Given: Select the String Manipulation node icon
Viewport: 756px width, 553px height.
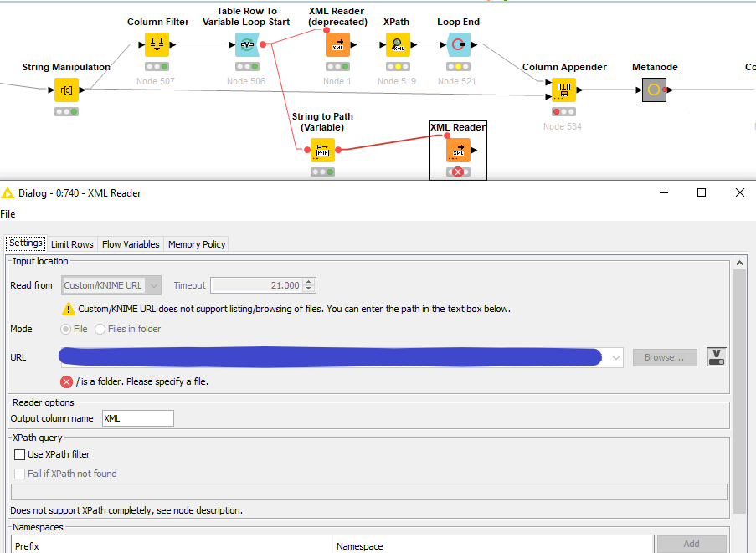Looking at the screenshot, I should (66, 90).
